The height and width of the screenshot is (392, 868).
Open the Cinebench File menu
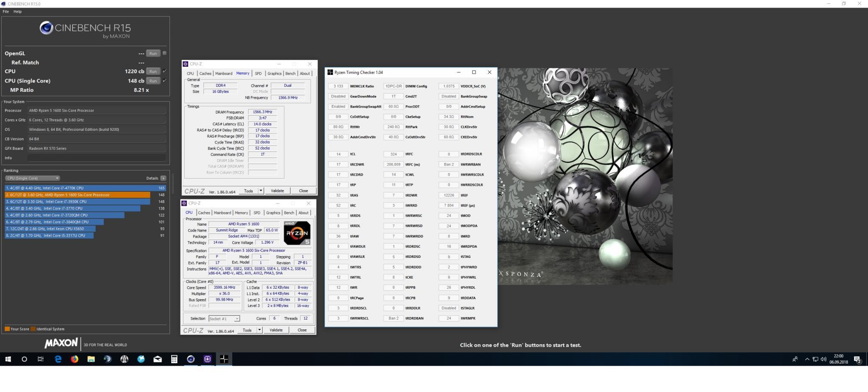tap(6, 11)
